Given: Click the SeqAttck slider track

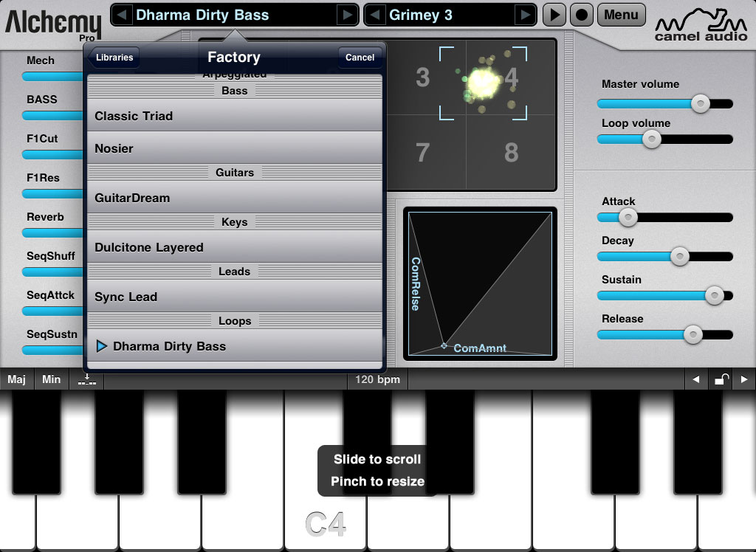Looking at the screenshot, I should click(53, 311).
